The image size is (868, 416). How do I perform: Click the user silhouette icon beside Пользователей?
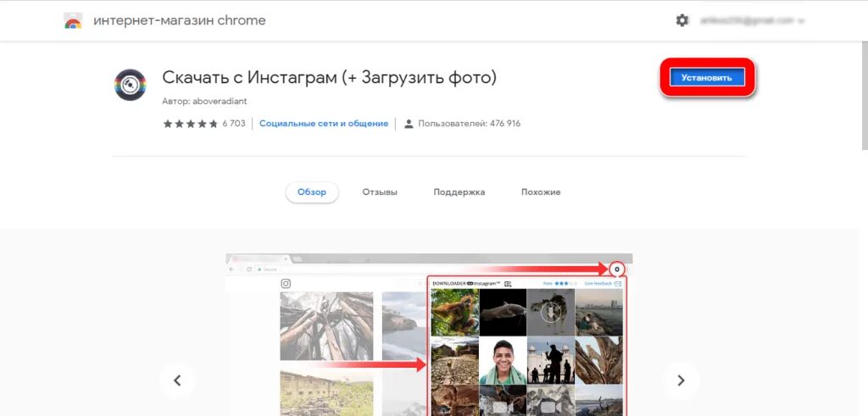[x=409, y=124]
